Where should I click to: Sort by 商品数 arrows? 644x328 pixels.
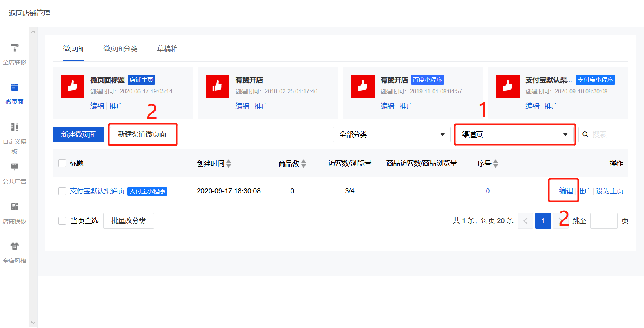point(304,164)
